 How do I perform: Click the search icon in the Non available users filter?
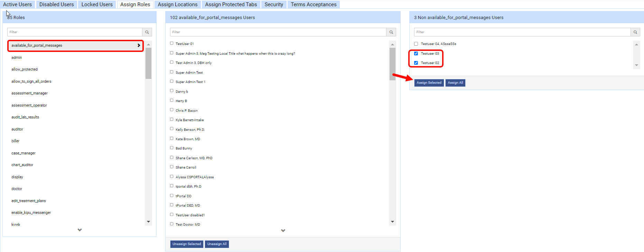(635, 32)
